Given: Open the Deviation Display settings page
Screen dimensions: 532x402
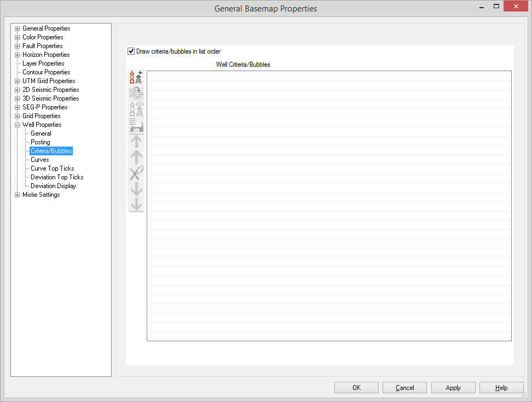Looking at the screenshot, I should coord(53,186).
